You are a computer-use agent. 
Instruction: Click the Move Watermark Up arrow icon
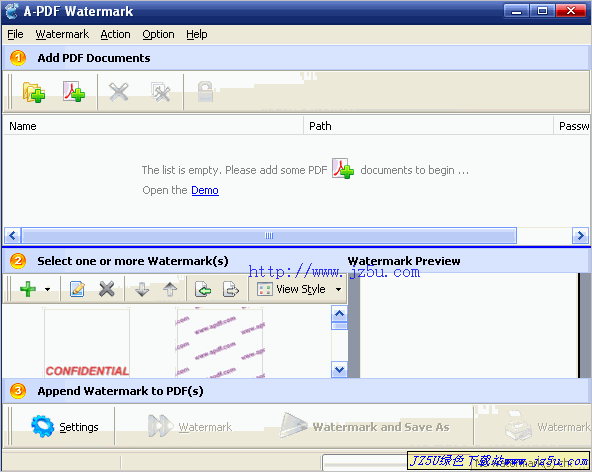170,290
